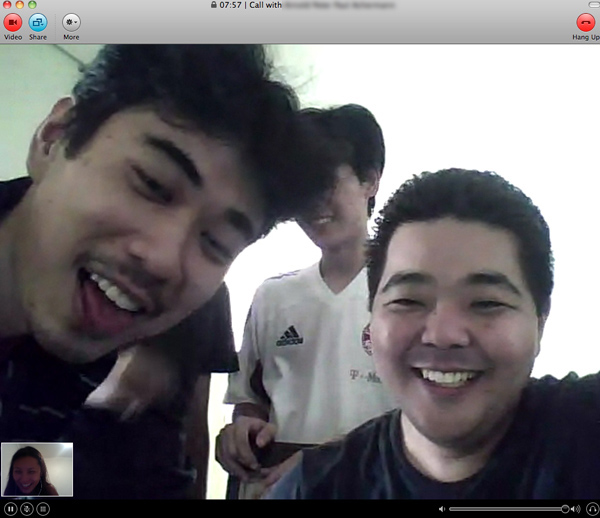The width and height of the screenshot is (600, 518).
Task: Click the "More" label in toolbar
Action: [71, 37]
